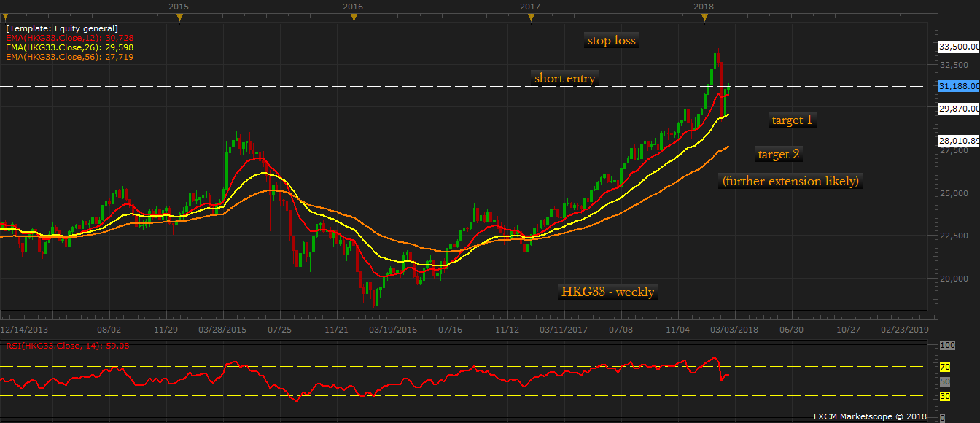Image resolution: width=980 pixels, height=423 pixels.
Task: Click the 22,500 price axis value
Action: coord(952,236)
